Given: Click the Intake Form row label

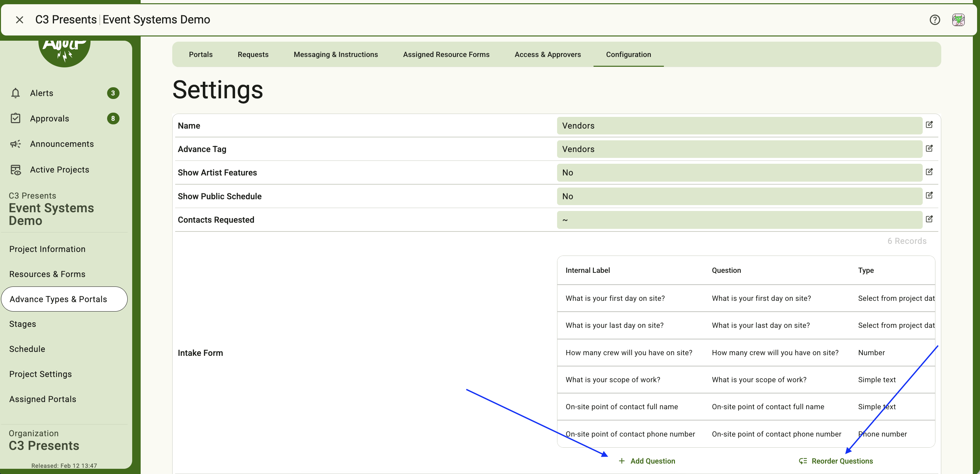Looking at the screenshot, I should (x=201, y=353).
